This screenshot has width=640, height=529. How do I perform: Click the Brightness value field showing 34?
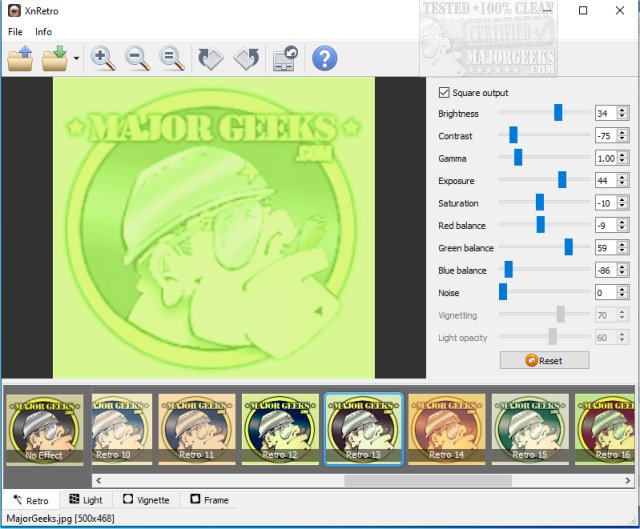(x=606, y=113)
